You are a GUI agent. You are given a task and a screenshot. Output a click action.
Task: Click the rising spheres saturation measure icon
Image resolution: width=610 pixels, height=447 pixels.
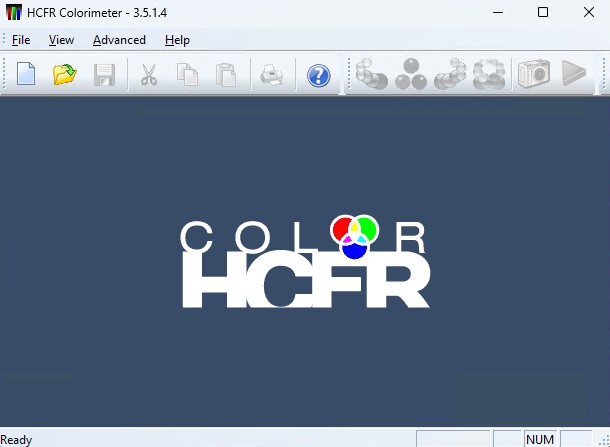click(450, 74)
